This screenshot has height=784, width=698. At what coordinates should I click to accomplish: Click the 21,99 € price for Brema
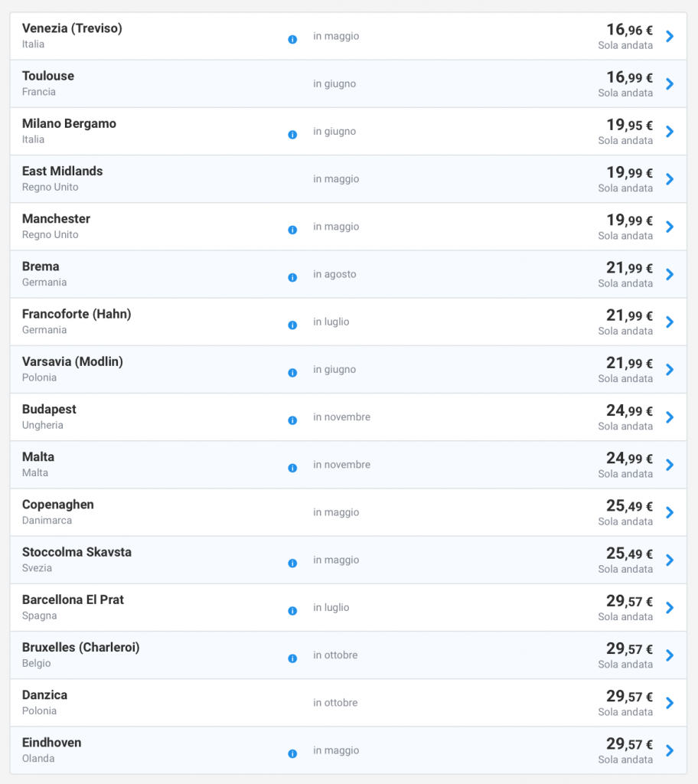click(629, 268)
